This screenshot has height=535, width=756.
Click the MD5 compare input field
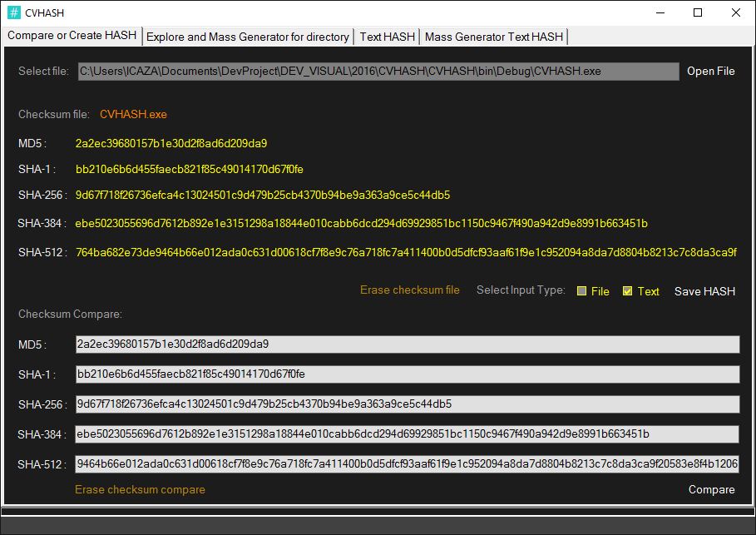tap(408, 344)
